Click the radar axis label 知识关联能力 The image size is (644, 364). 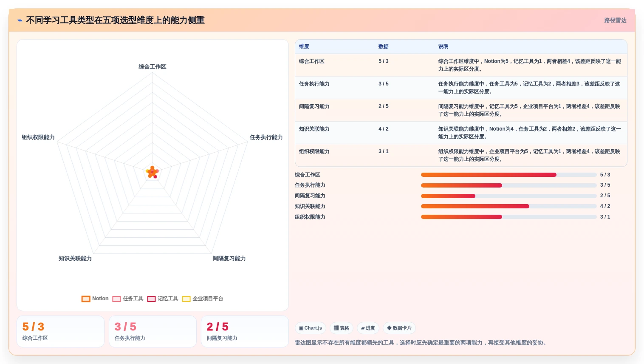[75, 259]
